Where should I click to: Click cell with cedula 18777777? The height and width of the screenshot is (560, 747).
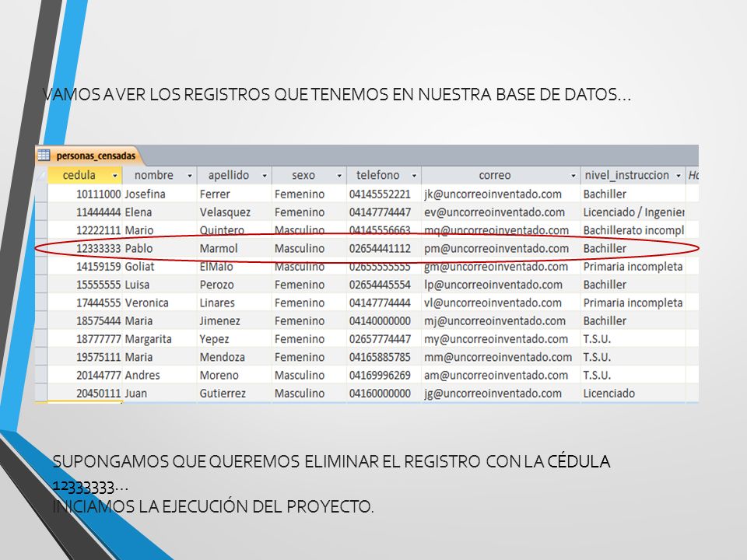[85, 338]
